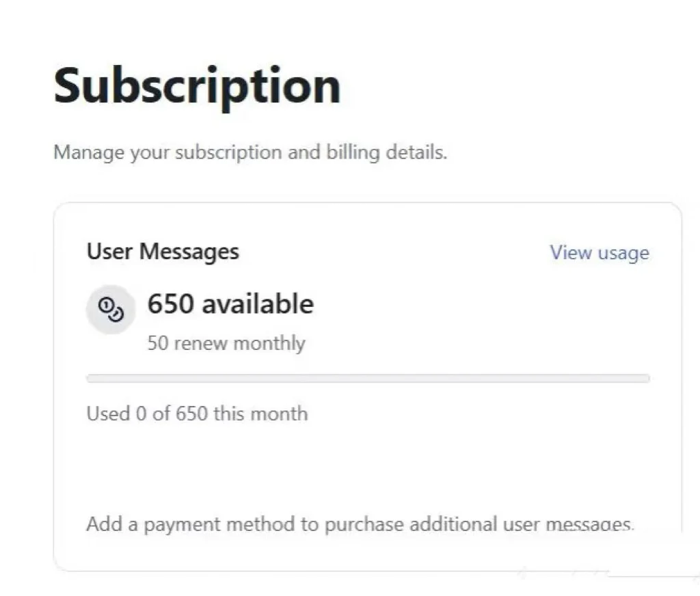Click the Subscription page heading
Viewport: 700px width, 596px height.
coord(197,86)
